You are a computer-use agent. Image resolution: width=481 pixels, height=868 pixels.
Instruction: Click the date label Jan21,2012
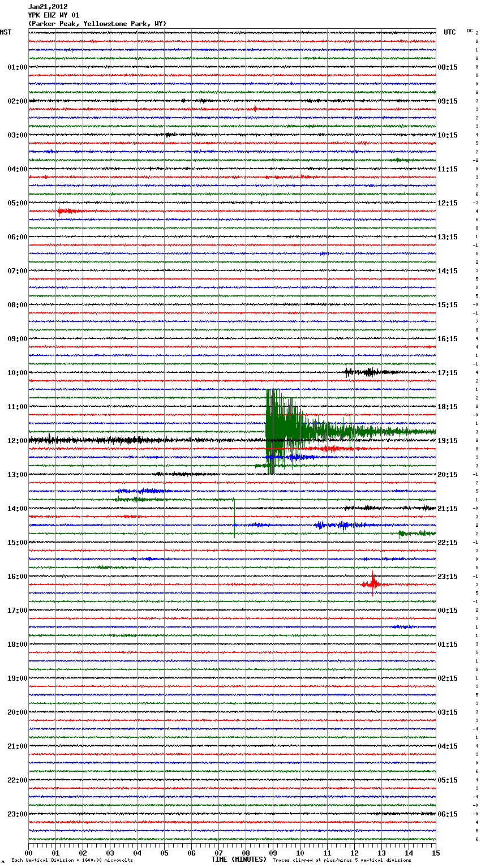(x=48, y=7)
